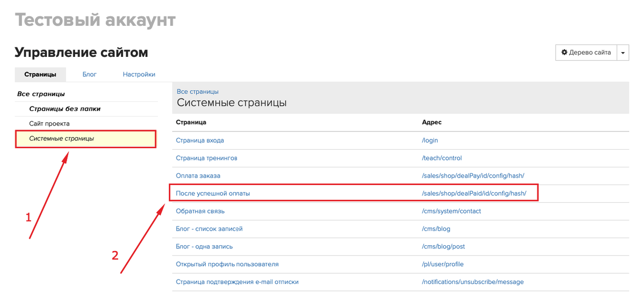Open the Страница тренингов page link
This screenshot has width=644, height=294.
pos(206,158)
